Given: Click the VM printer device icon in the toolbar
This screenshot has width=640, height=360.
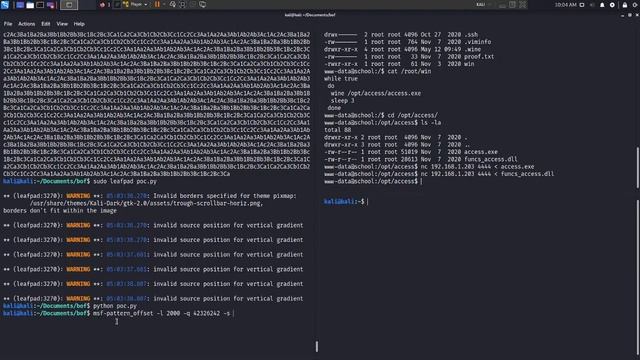Looking at the screenshot, I should 502,5.
